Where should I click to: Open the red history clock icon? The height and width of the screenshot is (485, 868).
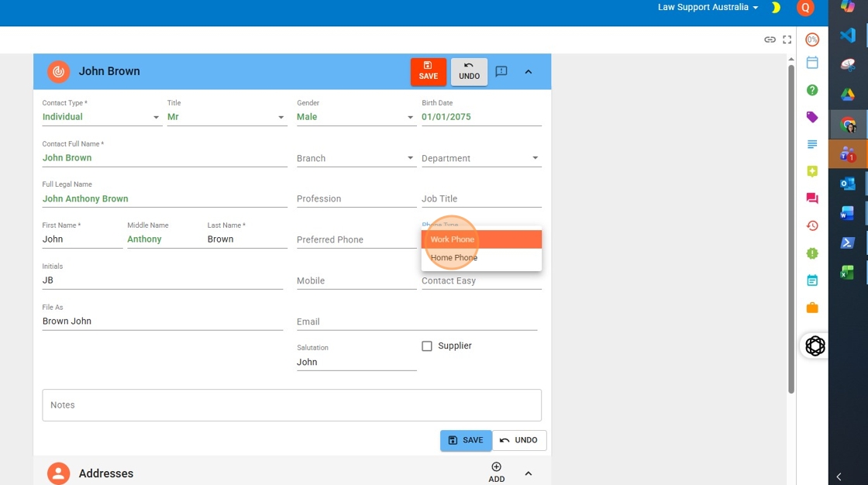click(812, 225)
